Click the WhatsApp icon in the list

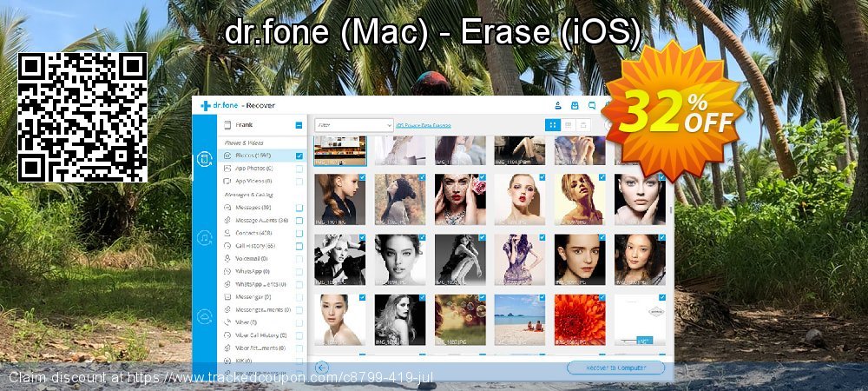tap(227, 271)
